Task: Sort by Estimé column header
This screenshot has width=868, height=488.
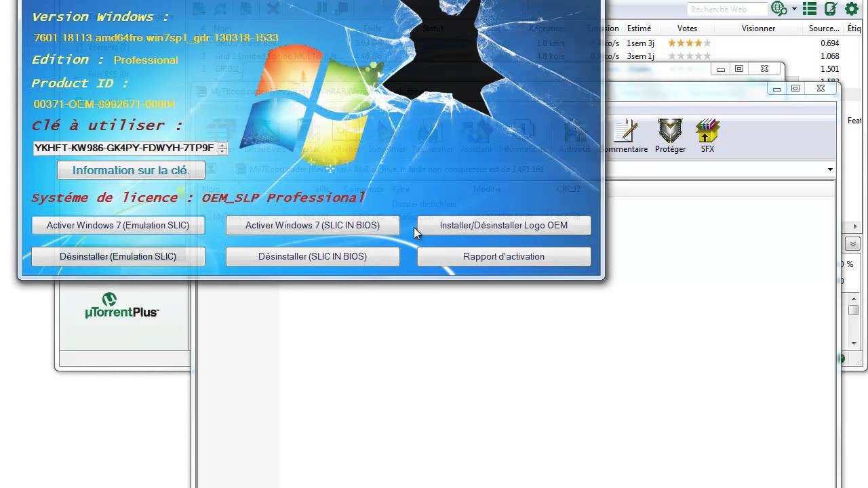Action: (x=639, y=28)
